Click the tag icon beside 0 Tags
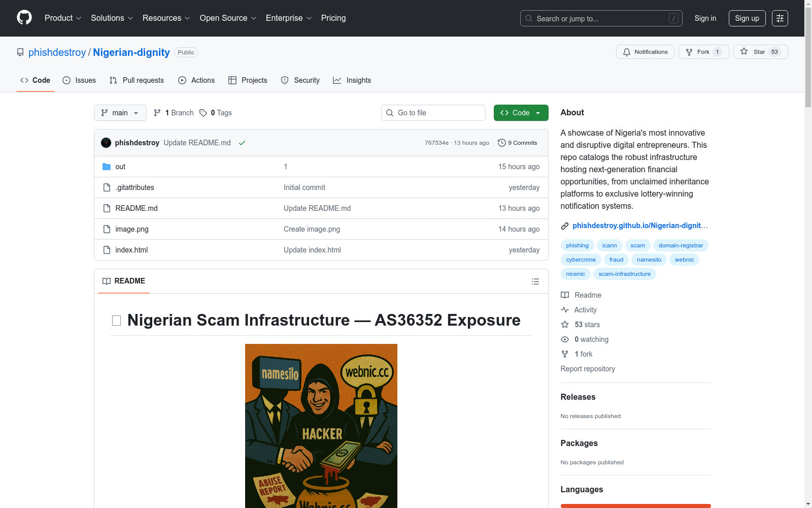 coord(203,113)
